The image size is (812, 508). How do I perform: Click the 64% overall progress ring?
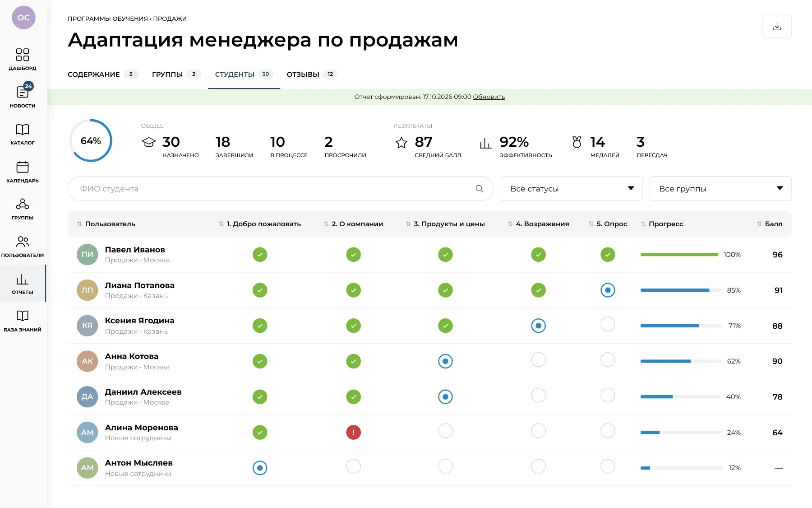[x=91, y=141]
